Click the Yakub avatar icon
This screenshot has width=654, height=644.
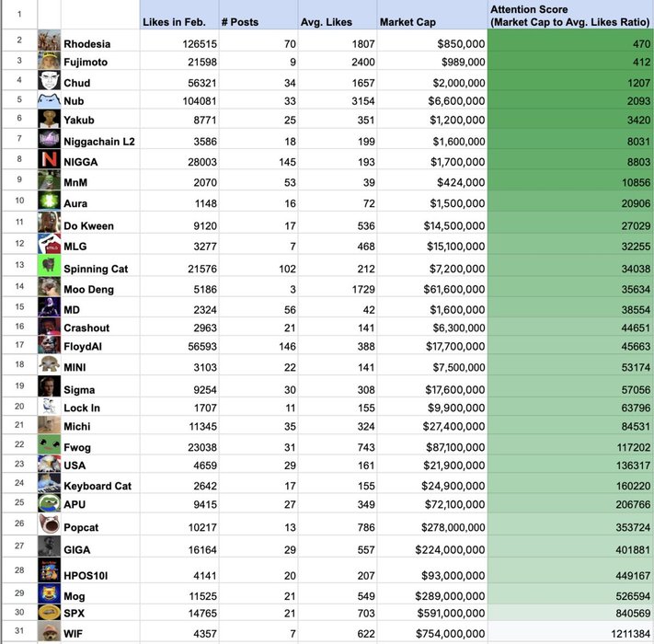(x=49, y=119)
